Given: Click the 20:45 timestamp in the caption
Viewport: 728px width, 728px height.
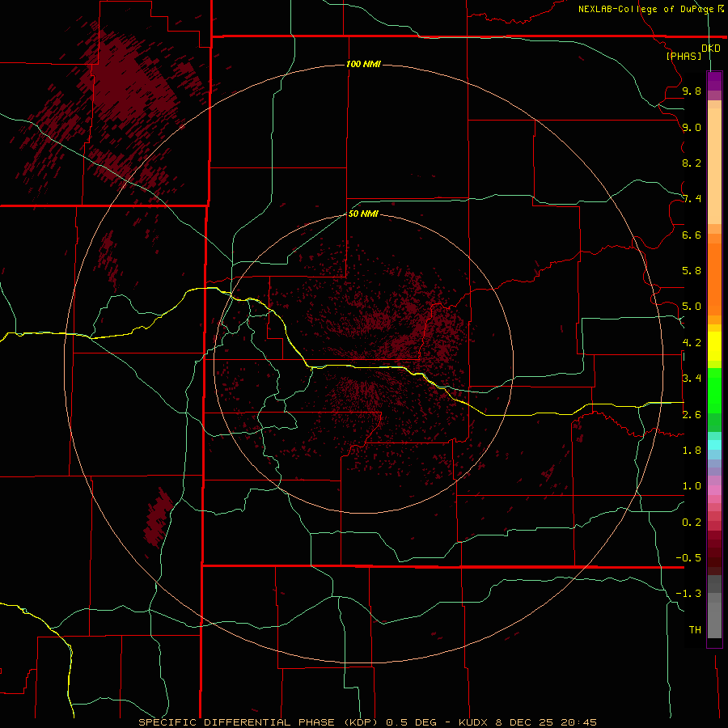Looking at the screenshot, I should [x=578, y=722].
